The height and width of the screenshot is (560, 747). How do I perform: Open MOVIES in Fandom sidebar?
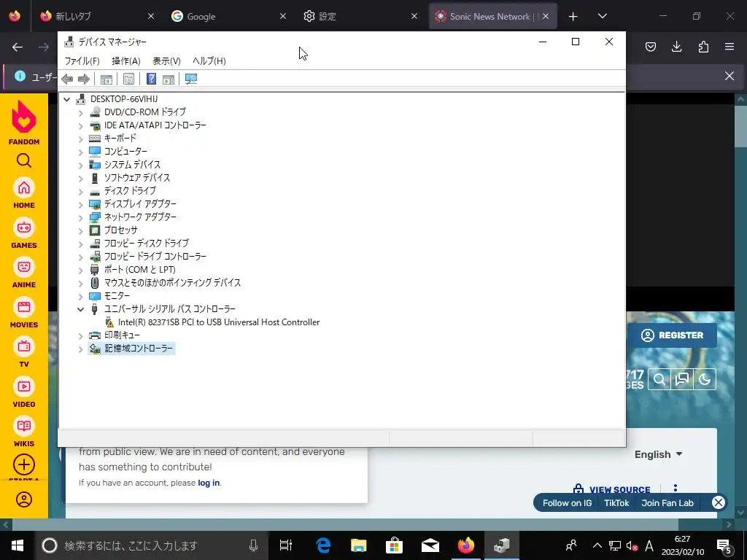click(24, 313)
